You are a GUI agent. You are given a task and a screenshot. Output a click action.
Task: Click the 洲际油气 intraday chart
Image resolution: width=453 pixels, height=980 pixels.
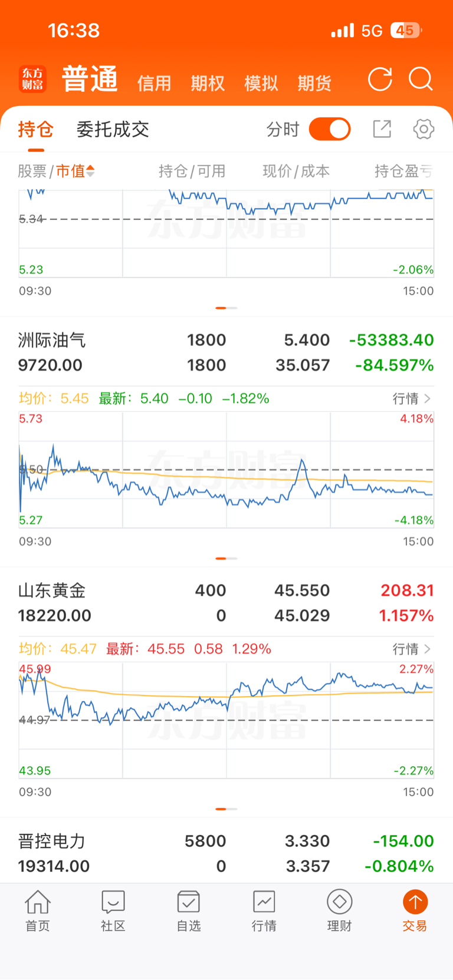click(x=226, y=470)
